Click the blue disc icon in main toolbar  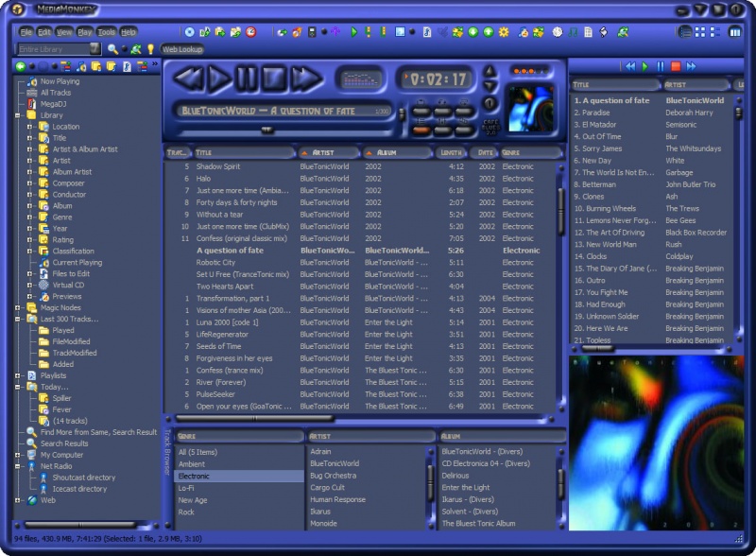pos(190,32)
